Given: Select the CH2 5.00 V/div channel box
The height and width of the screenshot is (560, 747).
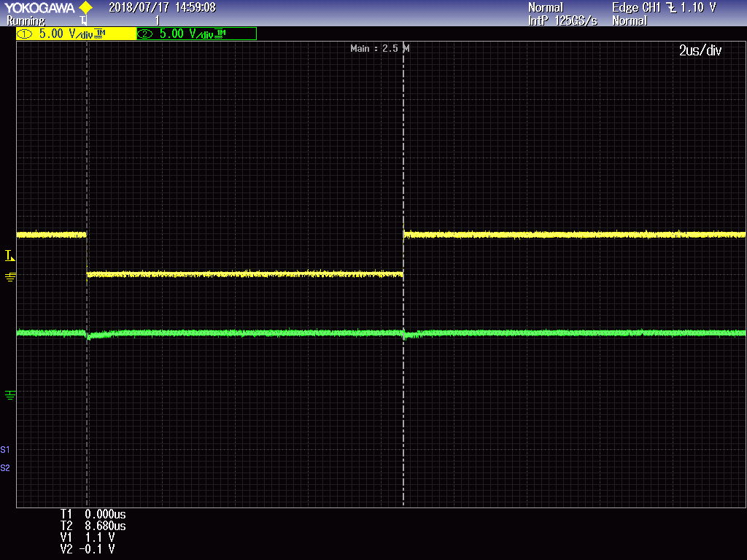Looking at the screenshot, I should click(196, 34).
